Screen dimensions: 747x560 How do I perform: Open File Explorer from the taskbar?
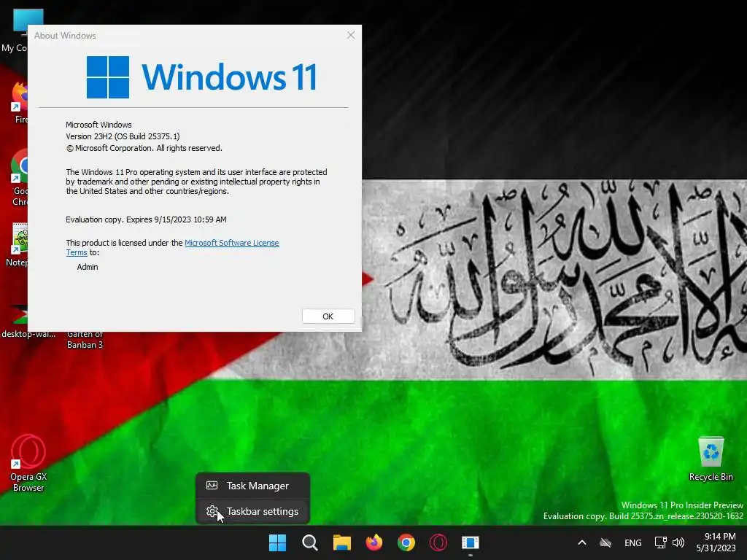coord(341,542)
